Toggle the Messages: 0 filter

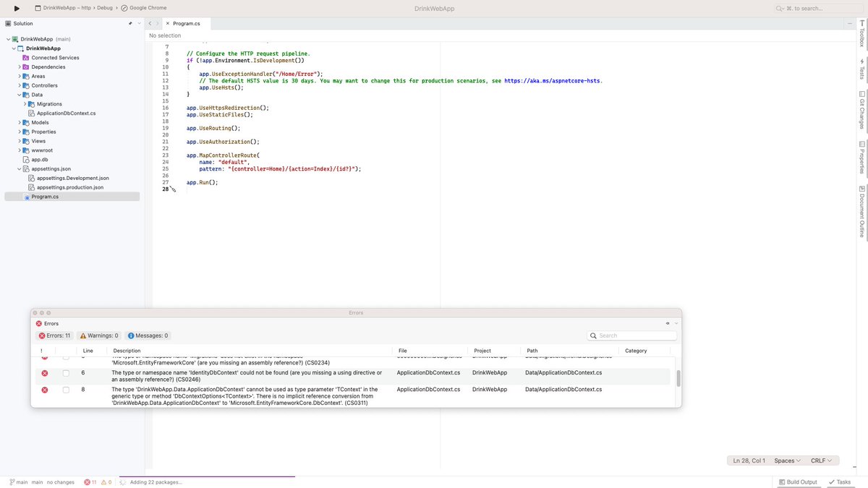point(148,335)
